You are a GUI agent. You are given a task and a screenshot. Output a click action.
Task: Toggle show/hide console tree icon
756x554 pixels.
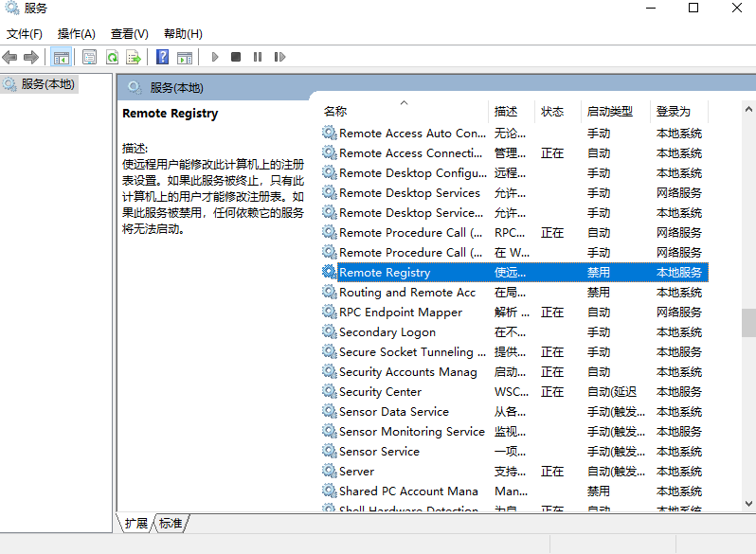62,57
